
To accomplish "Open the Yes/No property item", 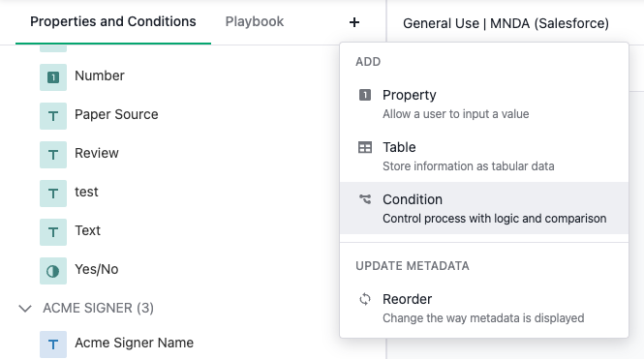I will [x=97, y=269].
